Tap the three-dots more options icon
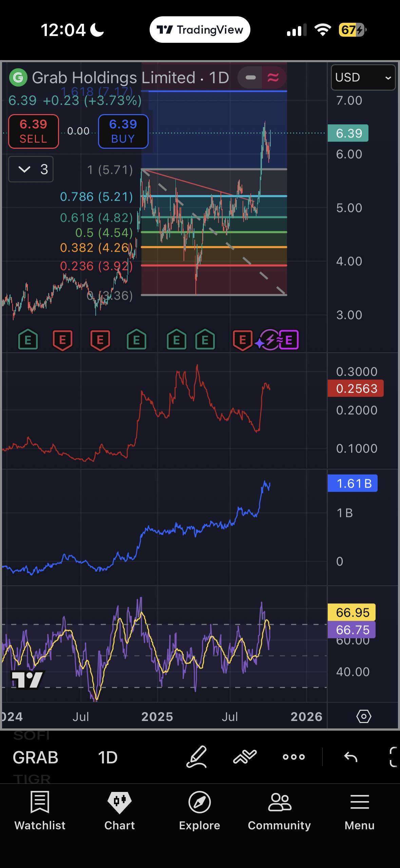Image resolution: width=400 pixels, height=868 pixels. [294, 757]
